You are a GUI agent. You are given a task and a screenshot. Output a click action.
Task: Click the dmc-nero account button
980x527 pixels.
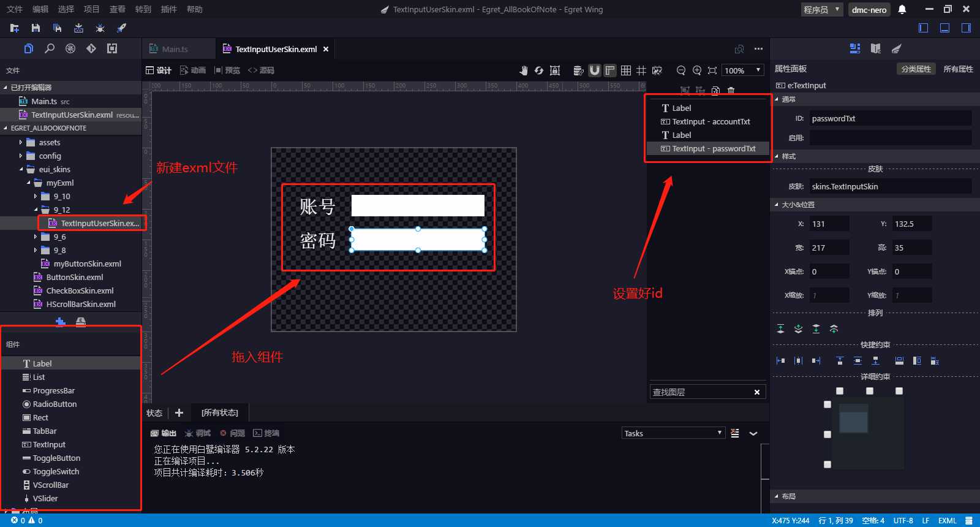click(869, 10)
